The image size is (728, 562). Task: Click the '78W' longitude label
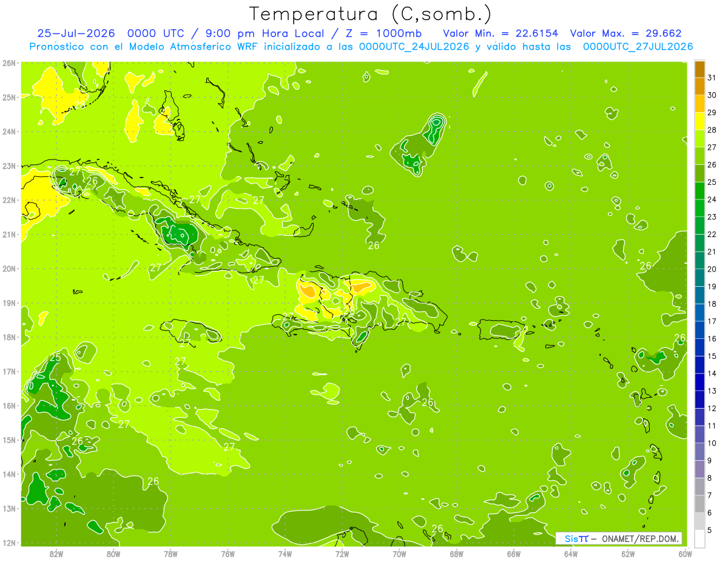tap(170, 554)
